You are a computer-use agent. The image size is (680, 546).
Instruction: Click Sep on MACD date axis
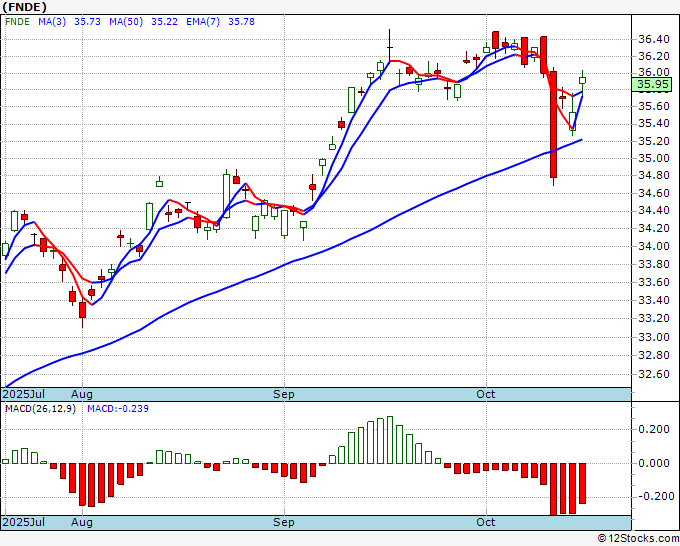(284, 522)
